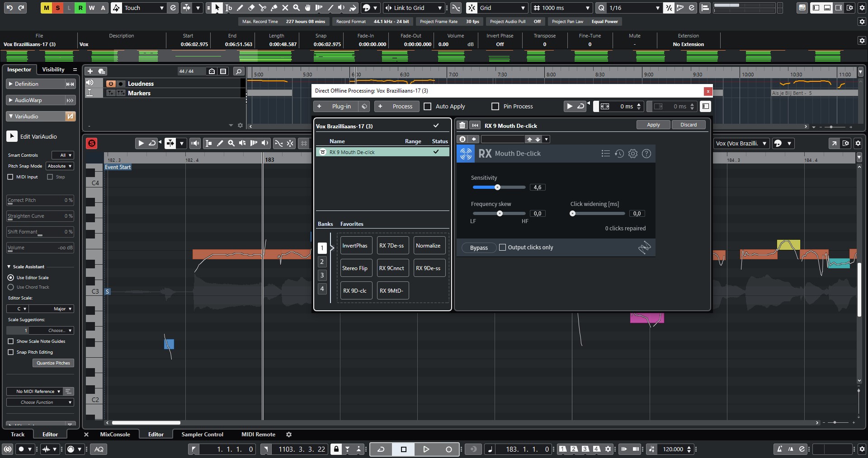Enable Show Scale Note Guides checkbox
868x458 pixels.
click(x=11, y=341)
